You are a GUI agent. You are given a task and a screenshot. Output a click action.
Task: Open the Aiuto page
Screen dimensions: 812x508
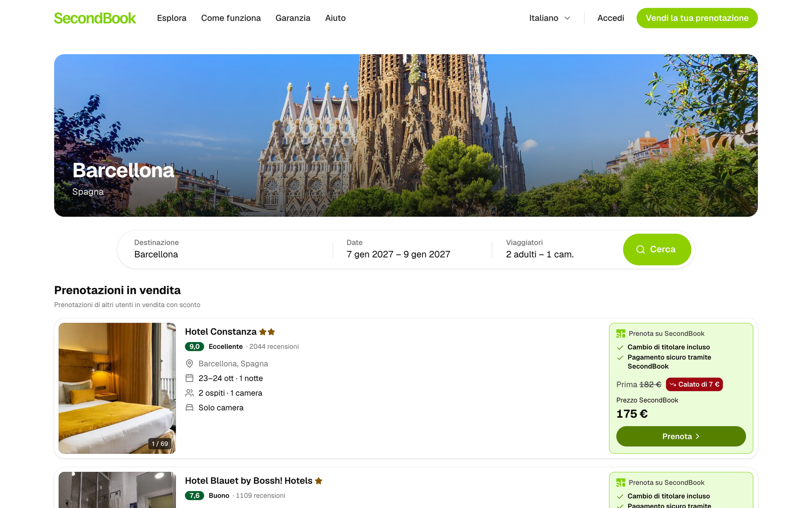coord(335,18)
